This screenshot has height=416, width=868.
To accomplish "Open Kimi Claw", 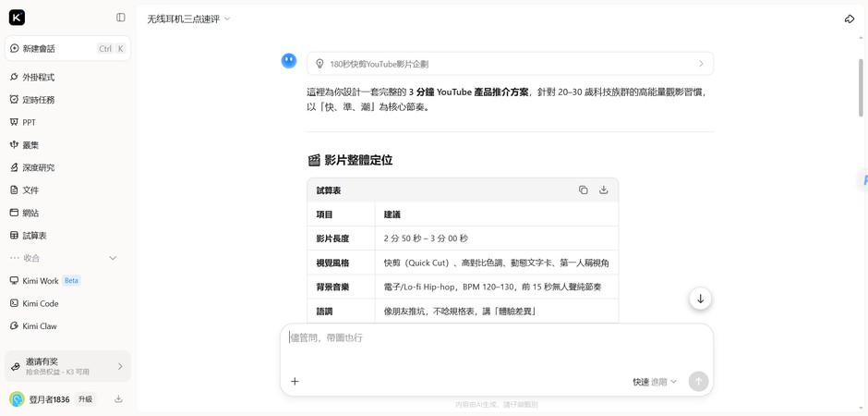I will (67, 326).
